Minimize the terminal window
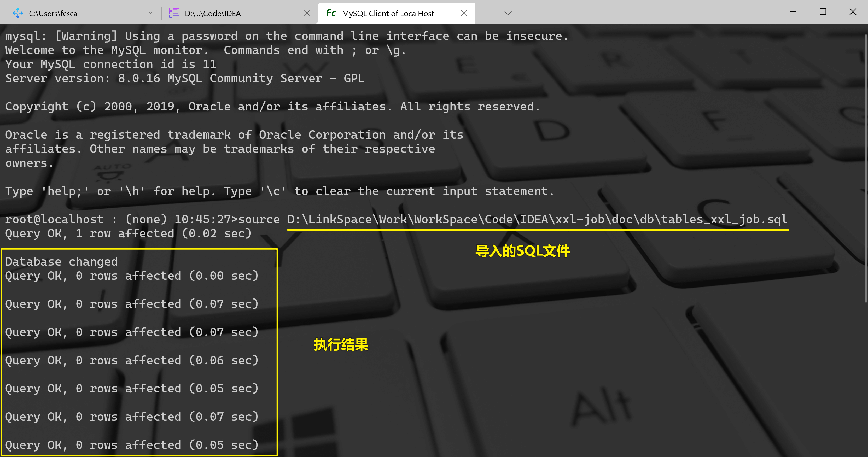The image size is (868, 457). click(793, 12)
